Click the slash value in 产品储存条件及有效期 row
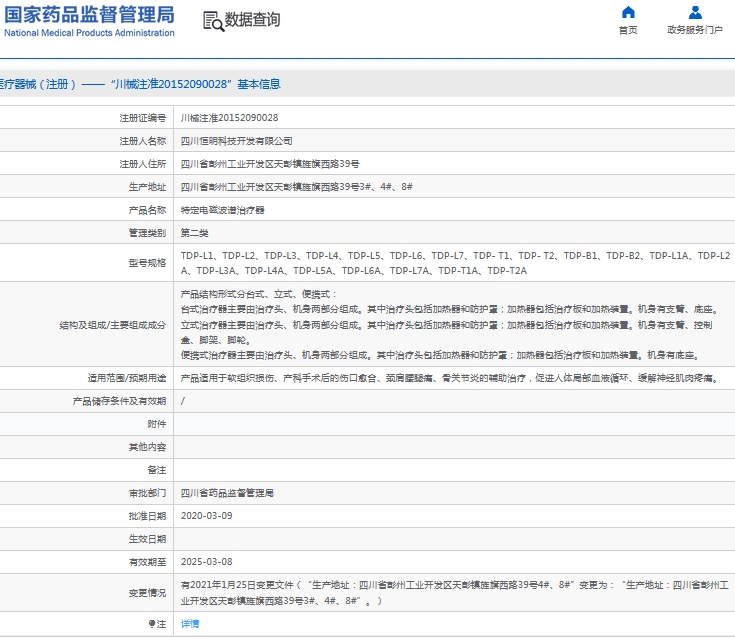This screenshot has width=735, height=639. coord(183,401)
